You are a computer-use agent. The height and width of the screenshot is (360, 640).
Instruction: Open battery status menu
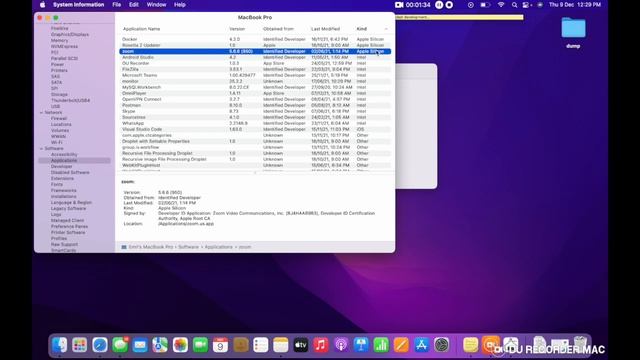point(485,5)
